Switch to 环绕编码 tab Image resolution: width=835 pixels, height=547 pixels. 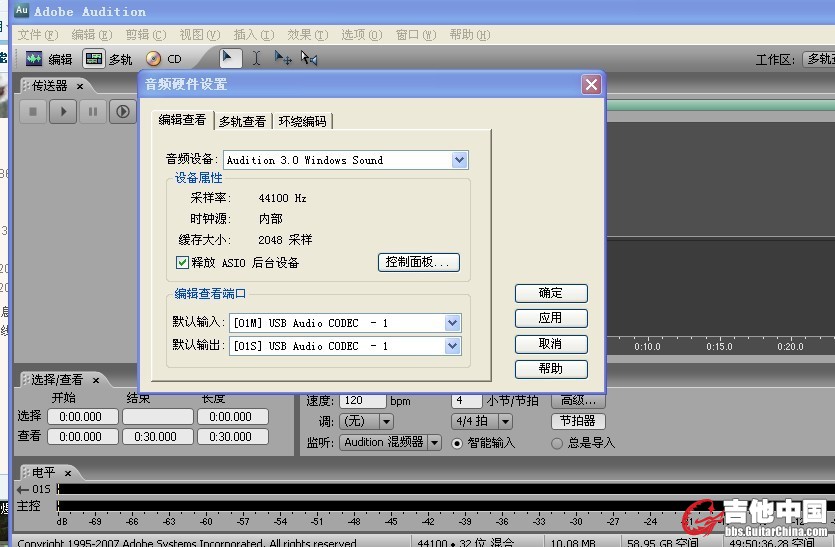tap(302, 121)
